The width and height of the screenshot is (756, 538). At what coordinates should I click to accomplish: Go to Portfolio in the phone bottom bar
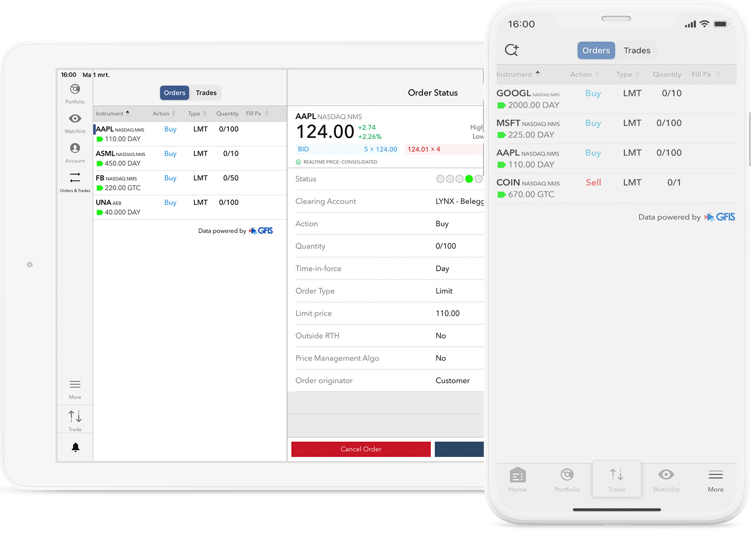(567, 479)
